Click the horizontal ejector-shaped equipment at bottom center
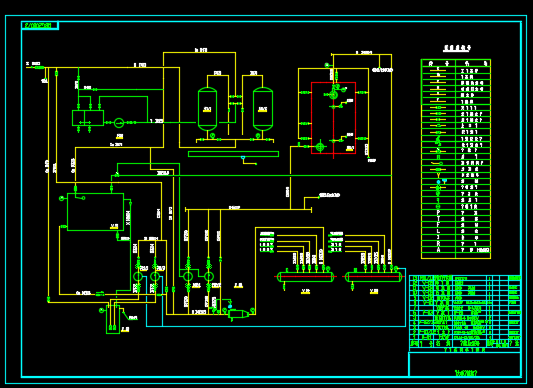The width and height of the screenshot is (533, 388). tap(238, 314)
